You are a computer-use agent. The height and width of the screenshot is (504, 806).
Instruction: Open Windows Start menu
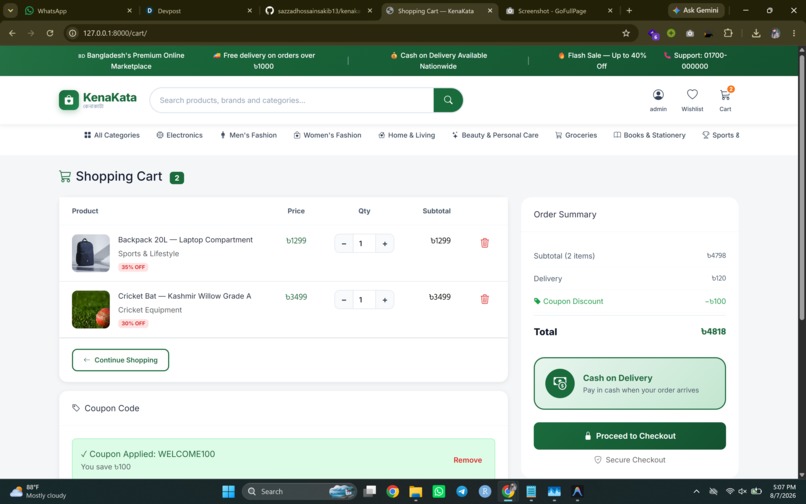coord(228,491)
